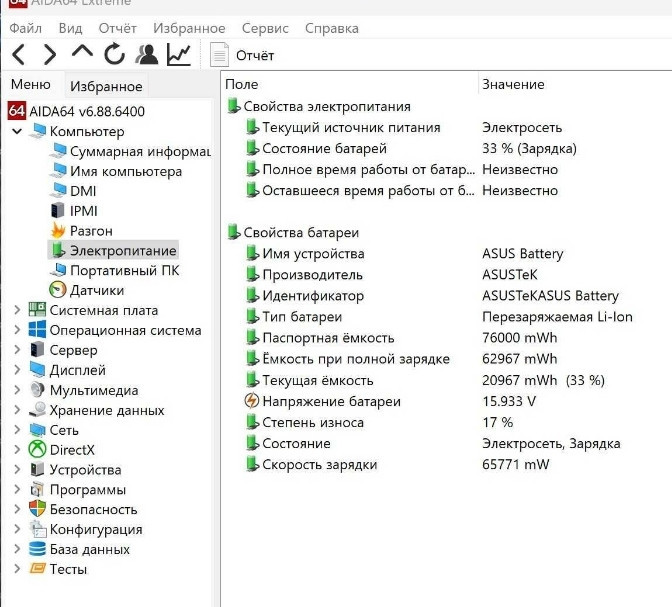Click the Компьютер computer icon
Viewport: 672px width, 607px height.
(38, 131)
